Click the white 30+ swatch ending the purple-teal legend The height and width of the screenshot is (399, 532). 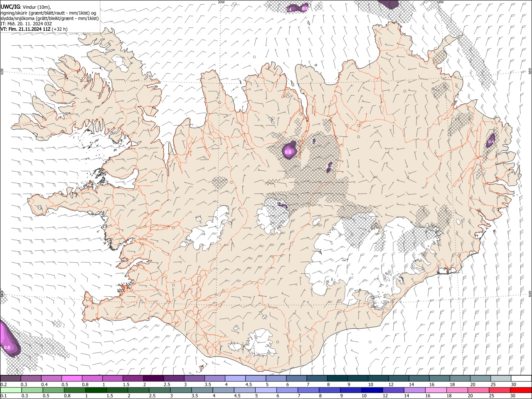(521, 379)
